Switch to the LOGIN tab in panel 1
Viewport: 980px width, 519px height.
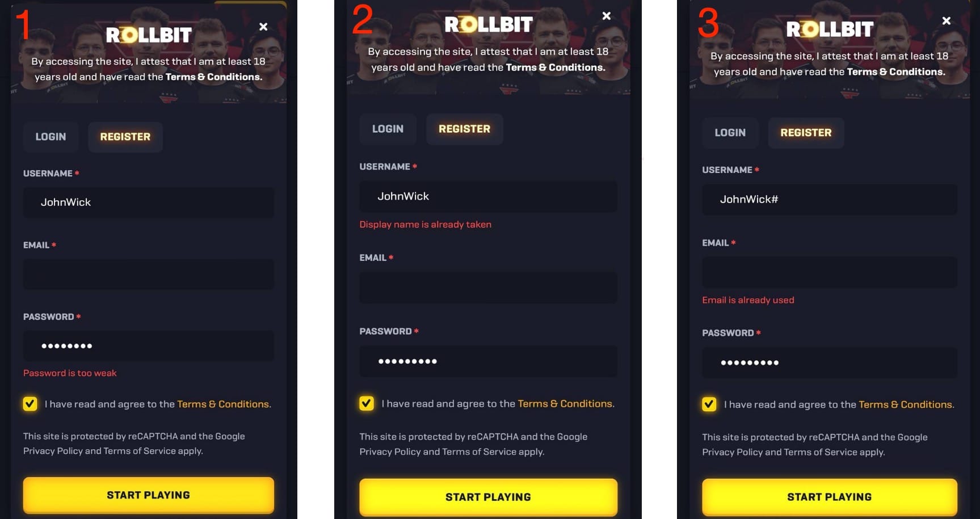pyautogui.click(x=51, y=137)
